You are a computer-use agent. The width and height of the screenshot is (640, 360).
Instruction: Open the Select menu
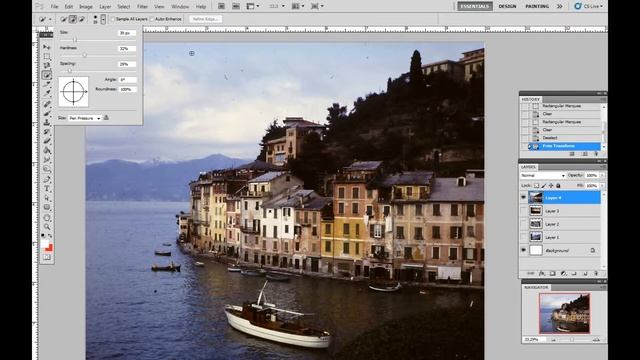124,7
